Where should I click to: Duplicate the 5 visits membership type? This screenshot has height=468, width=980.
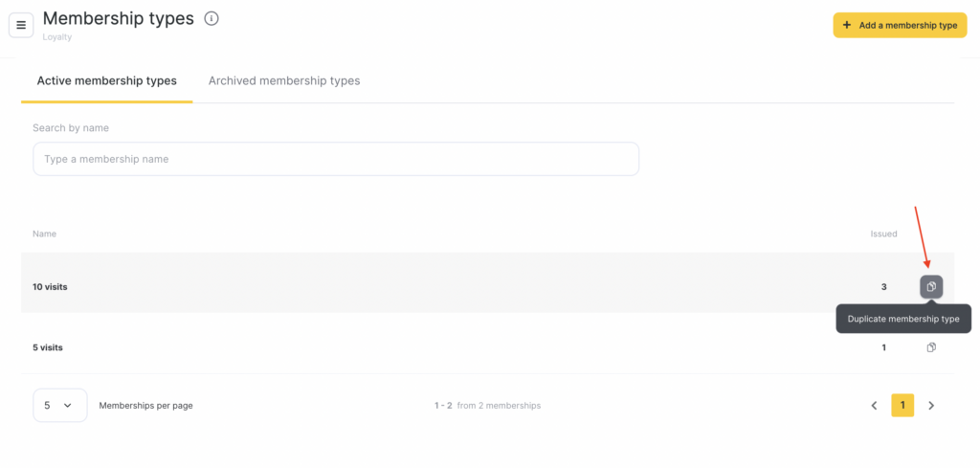coord(931,347)
